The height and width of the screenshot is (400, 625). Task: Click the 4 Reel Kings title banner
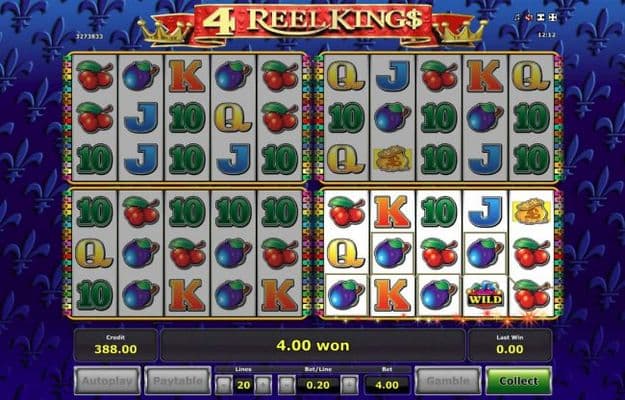point(312,22)
